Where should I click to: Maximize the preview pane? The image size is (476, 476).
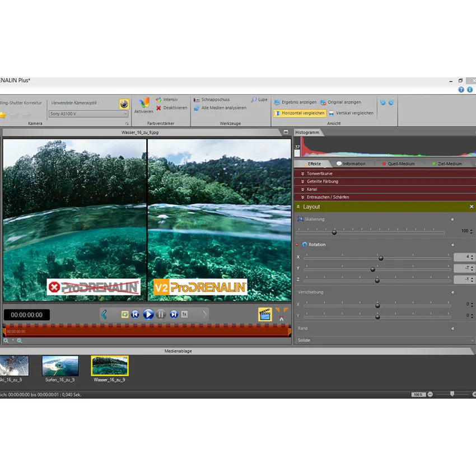286,132
